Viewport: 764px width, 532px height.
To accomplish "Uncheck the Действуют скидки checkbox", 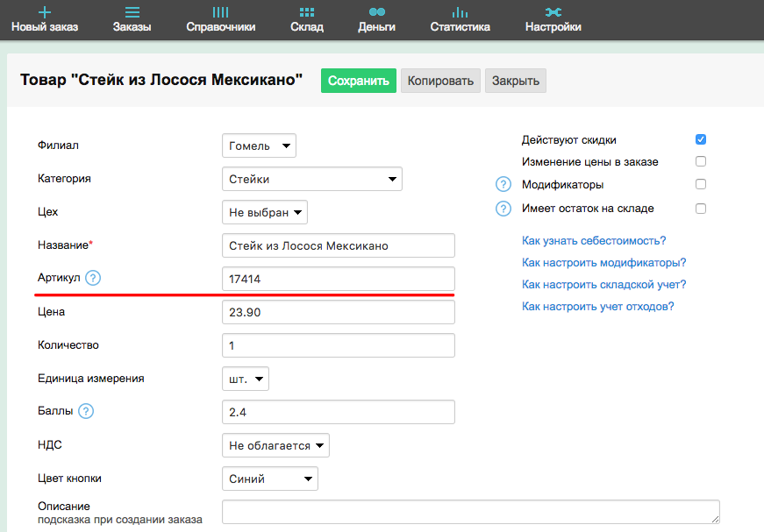I will [701, 139].
